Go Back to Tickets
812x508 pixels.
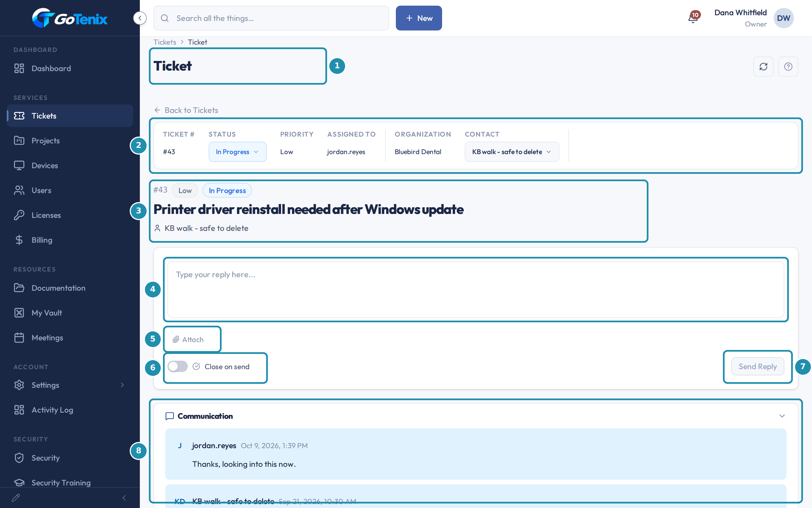(x=186, y=110)
